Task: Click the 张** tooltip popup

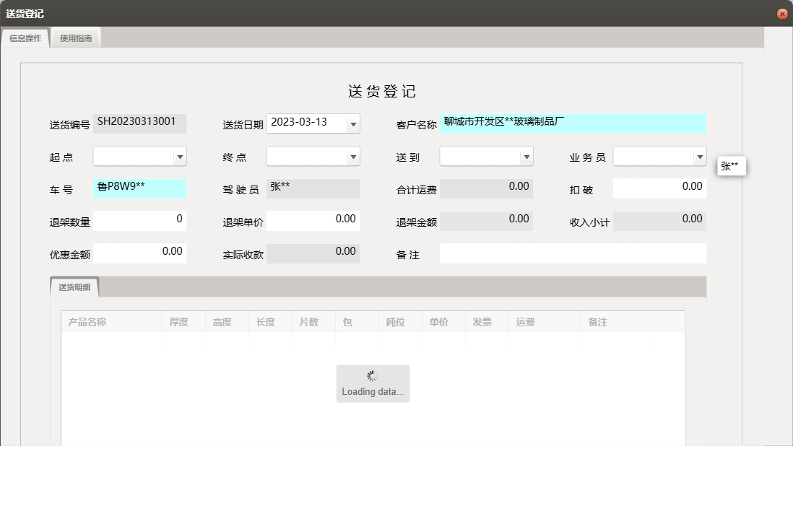Action: point(731,165)
